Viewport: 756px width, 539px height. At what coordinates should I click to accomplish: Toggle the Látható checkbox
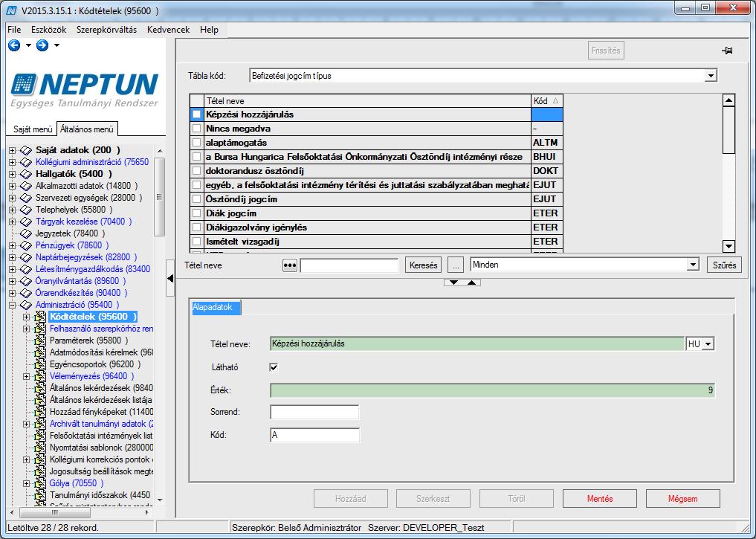click(274, 367)
